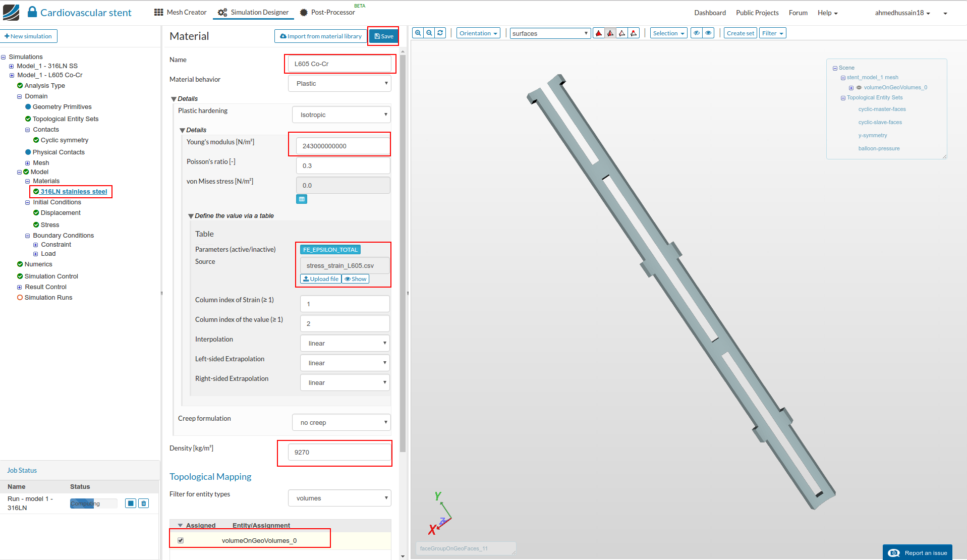Stop the running job with stop icon
This screenshot has height=560, width=967.
(131, 503)
